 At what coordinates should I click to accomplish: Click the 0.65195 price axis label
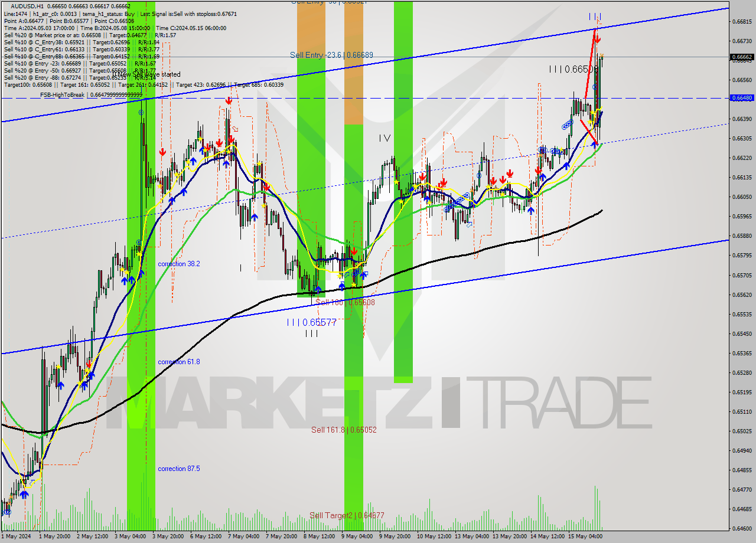tap(742, 392)
